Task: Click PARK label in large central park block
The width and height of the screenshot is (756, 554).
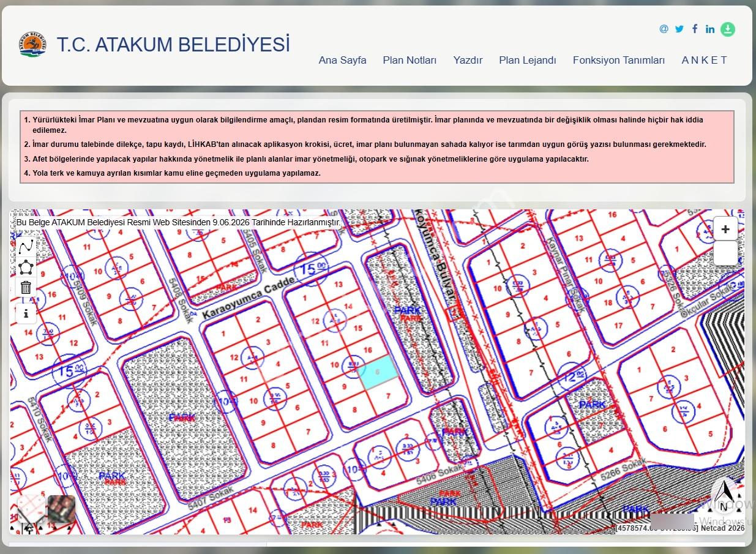Action: [183, 417]
